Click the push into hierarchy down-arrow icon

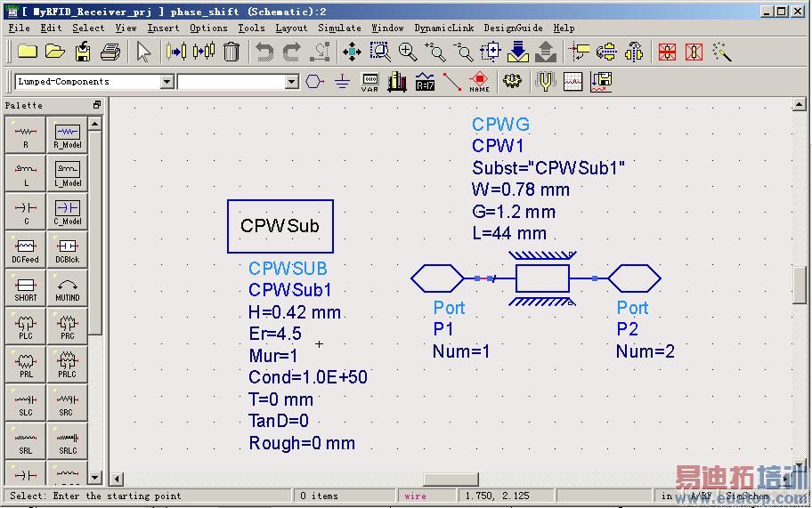coord(518,52)
